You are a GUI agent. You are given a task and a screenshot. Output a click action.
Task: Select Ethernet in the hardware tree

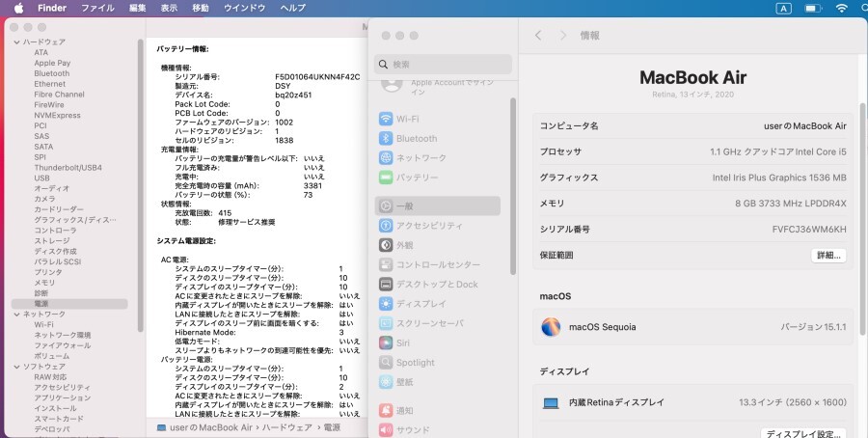(50, 84)
